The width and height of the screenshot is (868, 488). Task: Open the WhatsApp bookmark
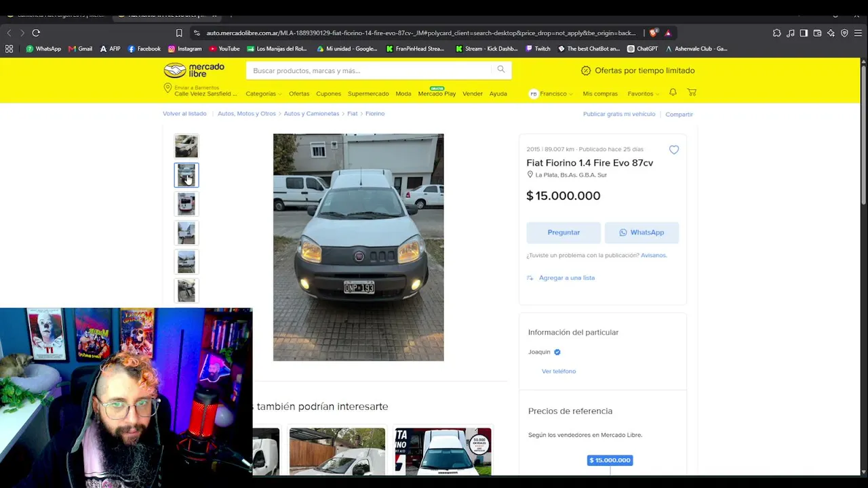coord(43,49)
